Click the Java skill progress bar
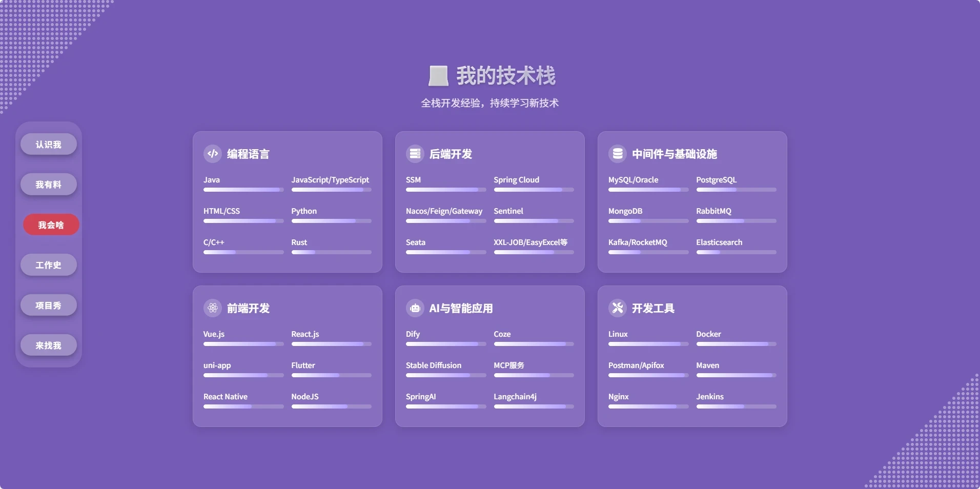The height and width of the screenshot is (489, 980). coord(243,190)
